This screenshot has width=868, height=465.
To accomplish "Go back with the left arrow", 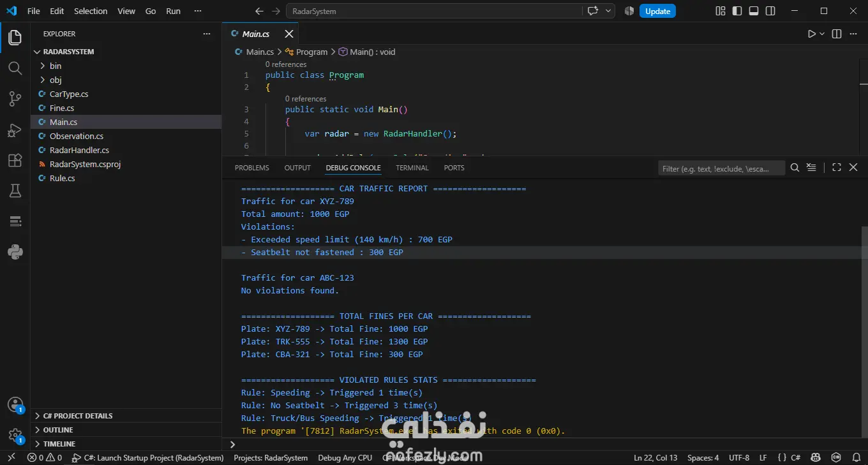I will (x=259, y=11).
